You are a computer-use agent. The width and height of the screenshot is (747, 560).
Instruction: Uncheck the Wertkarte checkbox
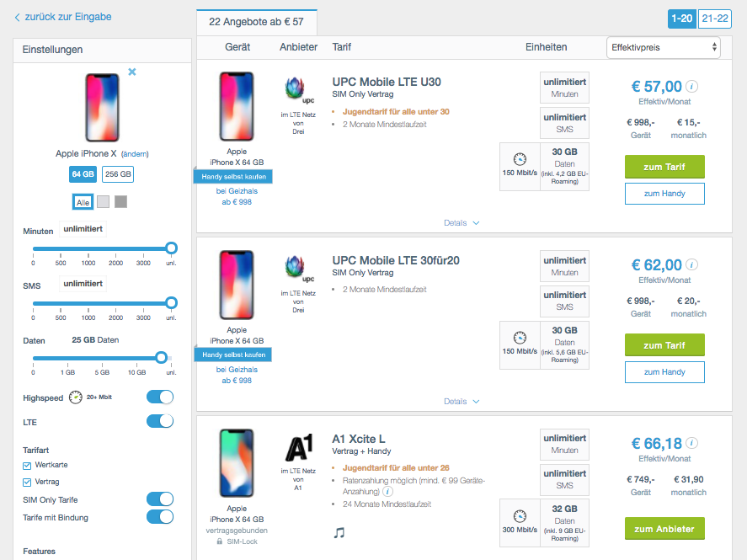click(x=28, y=465)
